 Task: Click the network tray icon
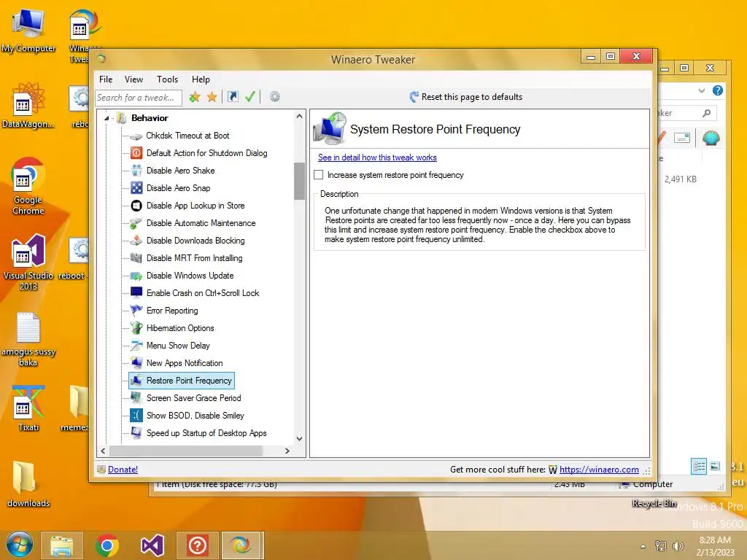pos(661,546)
